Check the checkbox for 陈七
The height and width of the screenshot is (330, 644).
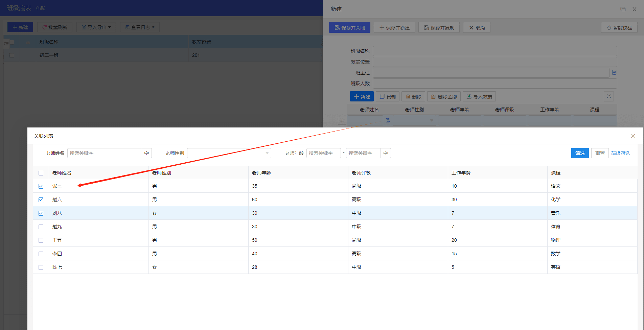pos(41,267)
